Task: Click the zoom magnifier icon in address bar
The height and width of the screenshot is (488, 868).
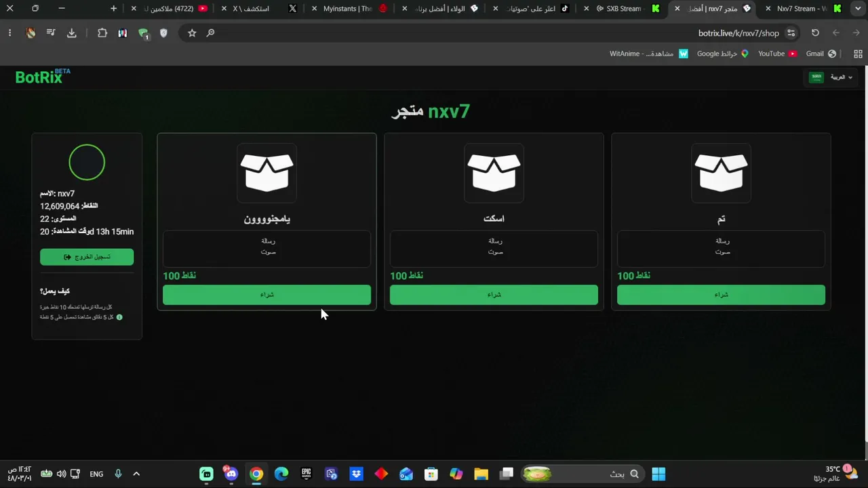Action: coord(210,33)
